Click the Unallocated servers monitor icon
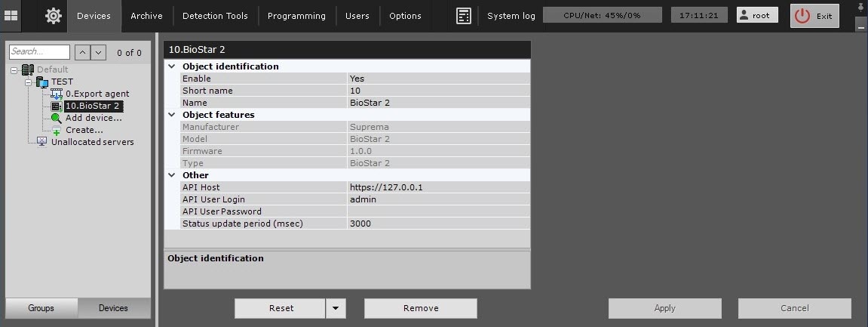The width and height of the screenshot is (868, 327). [x=41, y=142]
